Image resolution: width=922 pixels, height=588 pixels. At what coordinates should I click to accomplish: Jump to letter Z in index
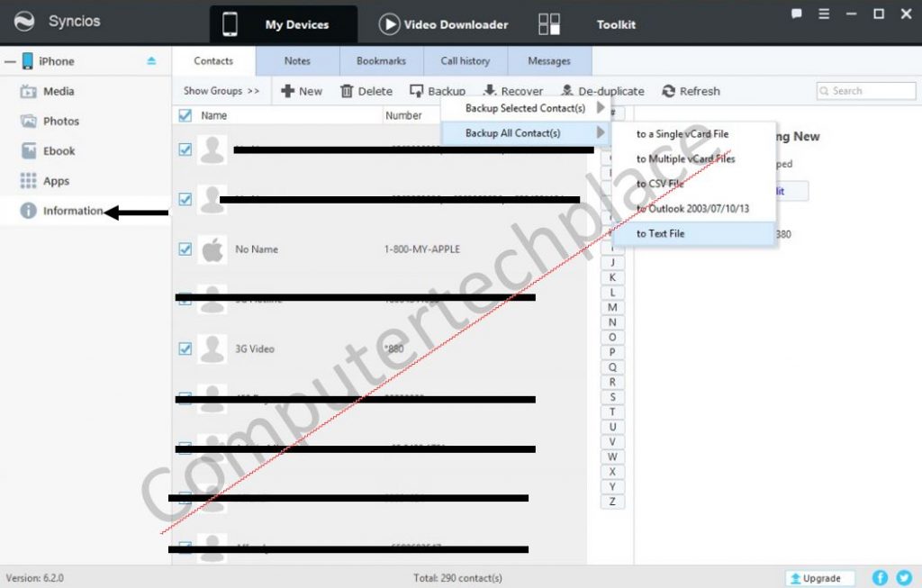pyautogui.click(x=612, y=501)
